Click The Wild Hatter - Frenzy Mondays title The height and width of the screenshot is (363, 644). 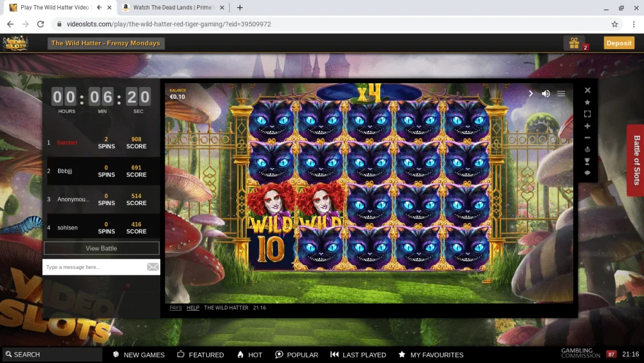click(106, 43)
